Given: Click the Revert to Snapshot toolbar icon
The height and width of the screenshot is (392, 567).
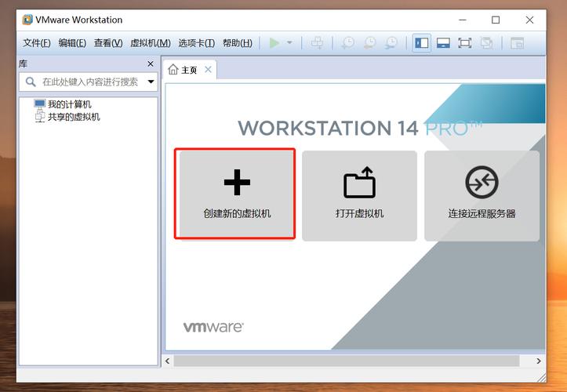Looking at the screenshot, I should click(x=369, y=43).
